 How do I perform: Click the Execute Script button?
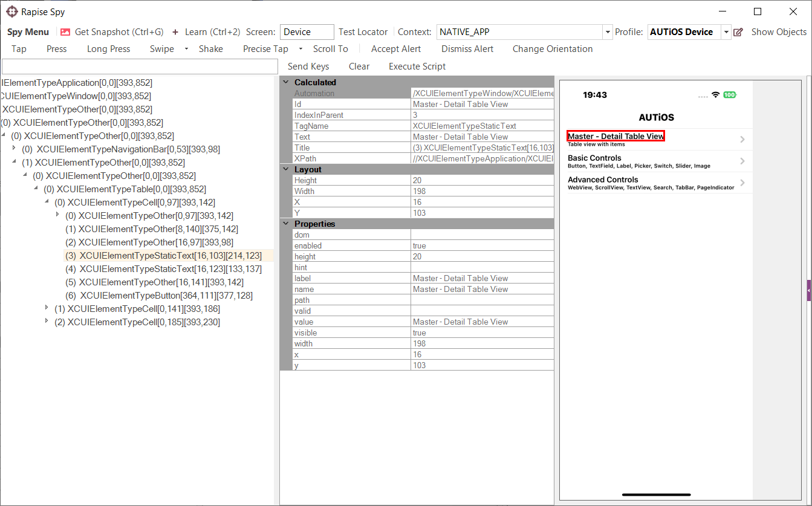pyautogui.click(x=417, y=66)
